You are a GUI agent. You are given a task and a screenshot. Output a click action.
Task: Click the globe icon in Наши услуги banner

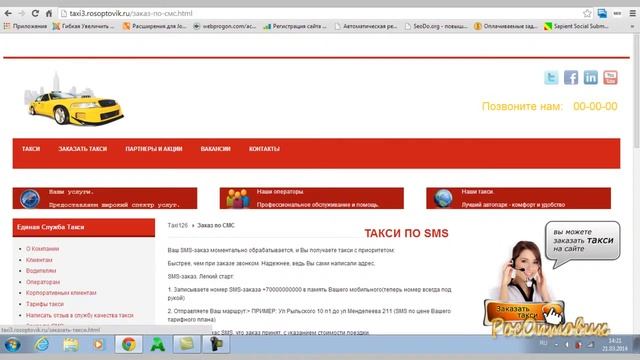tap(30, 199)
